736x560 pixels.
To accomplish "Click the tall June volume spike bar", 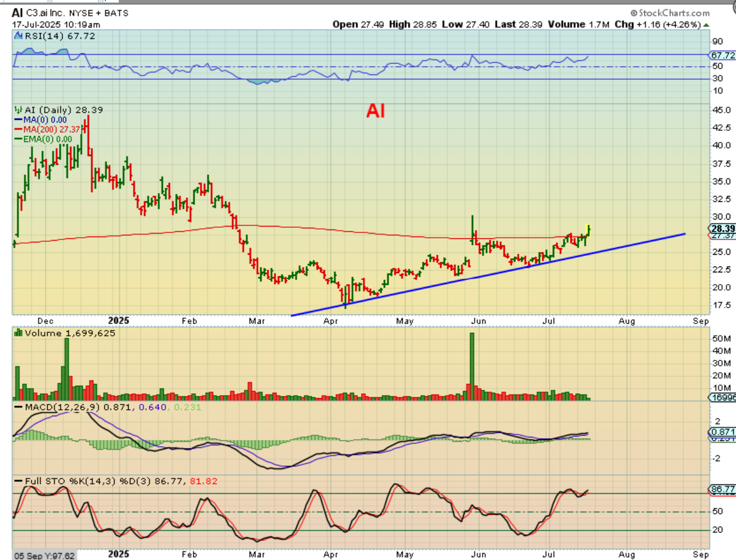I will (472, 366).
